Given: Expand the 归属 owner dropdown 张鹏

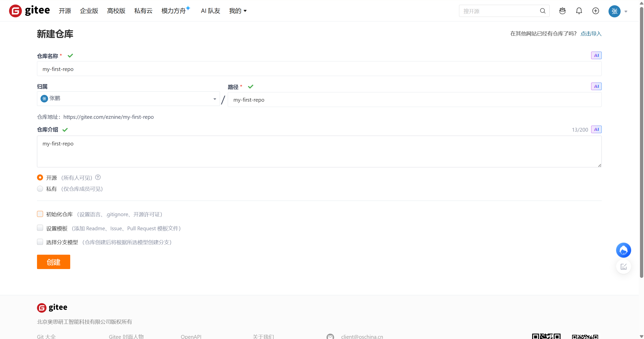Looking at the screenshot, I should coord(128,99).
